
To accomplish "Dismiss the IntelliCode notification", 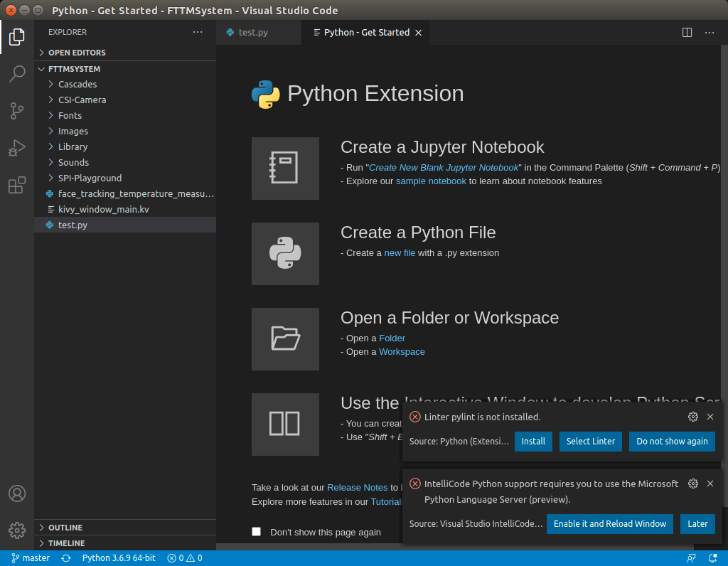I will pyautogui.click(x=710, y=484).
